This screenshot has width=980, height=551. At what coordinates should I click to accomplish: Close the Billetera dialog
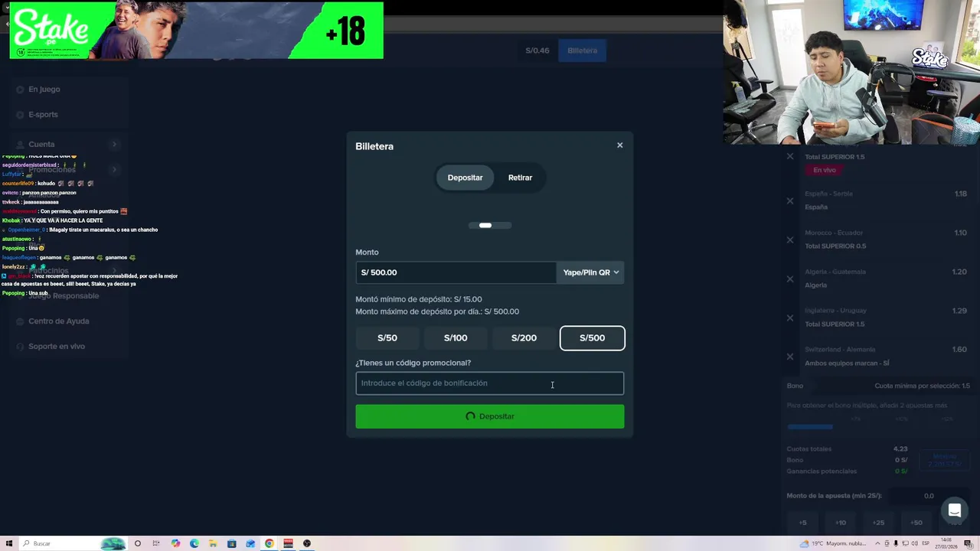[620, 145]
